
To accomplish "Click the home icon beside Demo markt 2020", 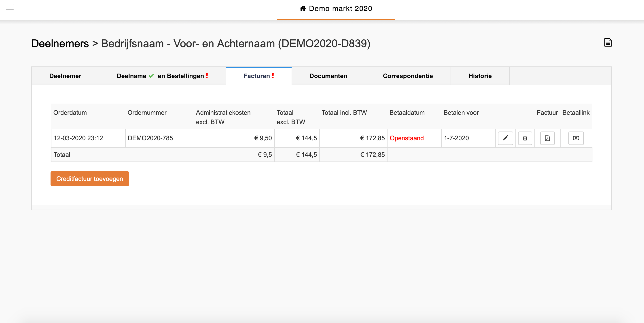I will coord(303,8).
